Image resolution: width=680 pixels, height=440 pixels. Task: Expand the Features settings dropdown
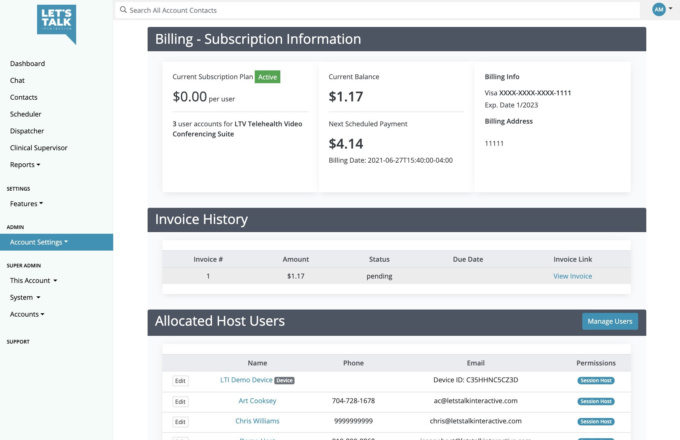point(27,204)
